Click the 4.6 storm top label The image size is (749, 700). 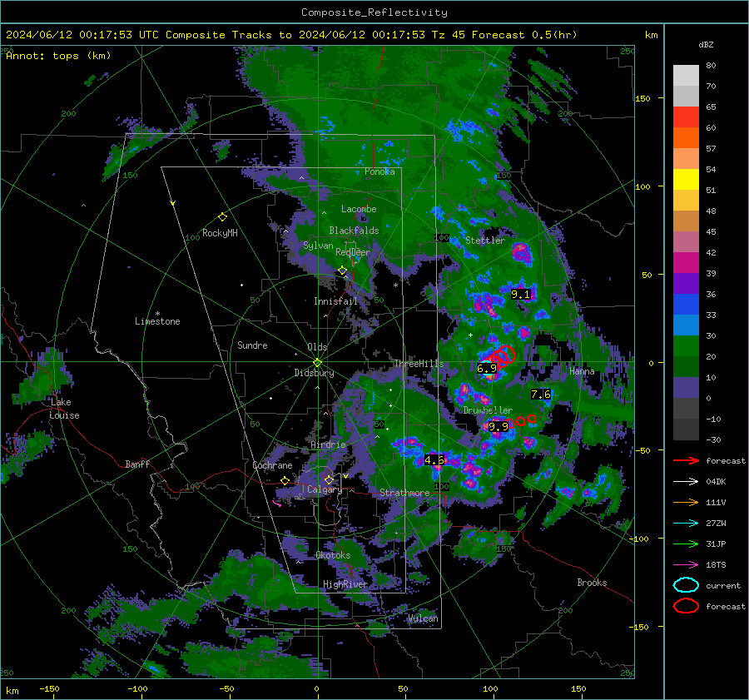click(434, 460)
